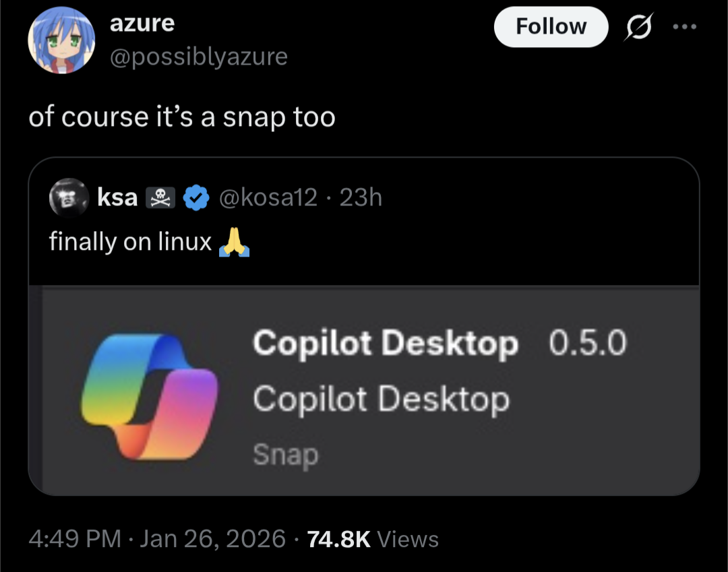Select the bold Copilot Desktop title
The image size is (728, 572).
[386, 344]
